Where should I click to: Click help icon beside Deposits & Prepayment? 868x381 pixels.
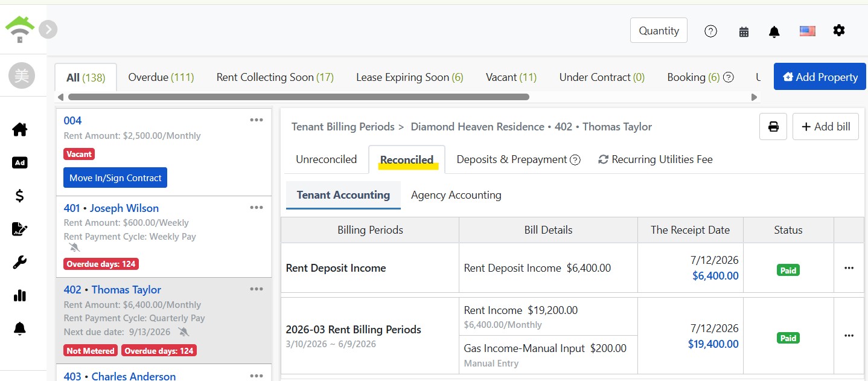click(x=575, y=160)
